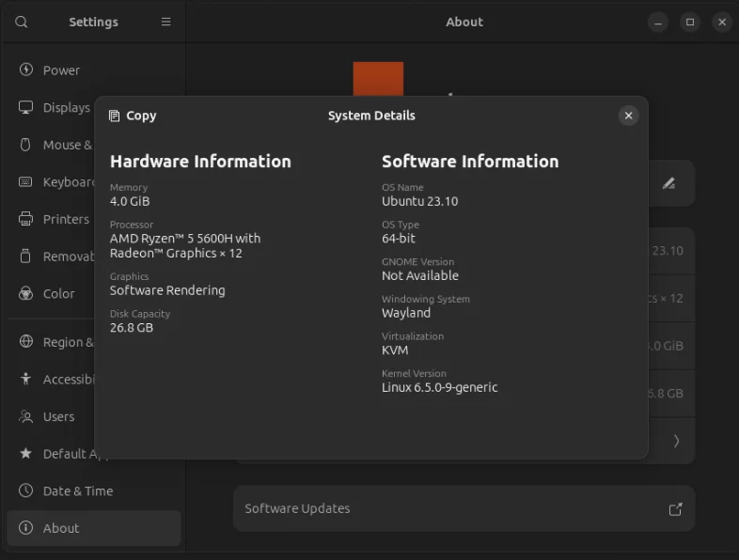Click the Region globe icon
The image size is (739, 560).
(26, 341)
